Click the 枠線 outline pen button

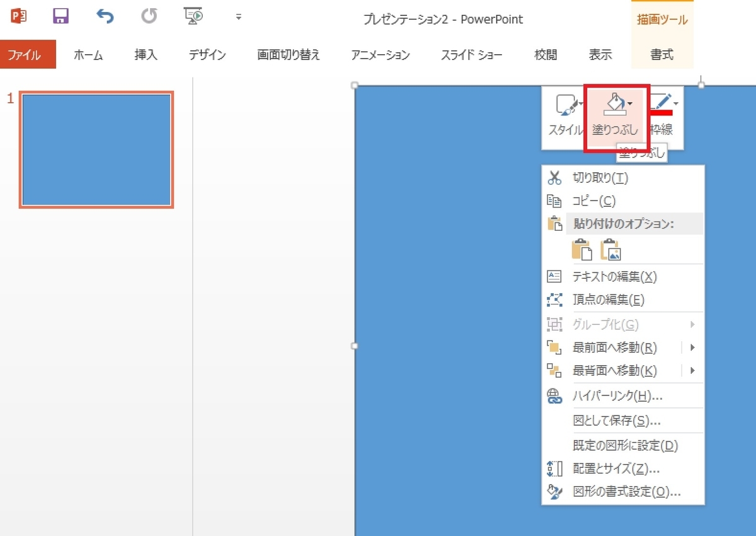(661, 115)
